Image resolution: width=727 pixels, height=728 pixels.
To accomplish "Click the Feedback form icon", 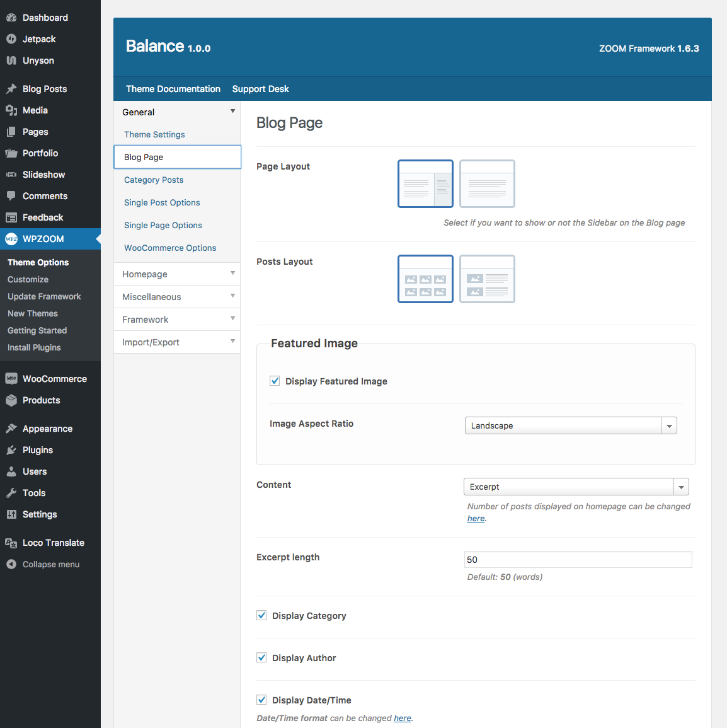I will (11, 217).
